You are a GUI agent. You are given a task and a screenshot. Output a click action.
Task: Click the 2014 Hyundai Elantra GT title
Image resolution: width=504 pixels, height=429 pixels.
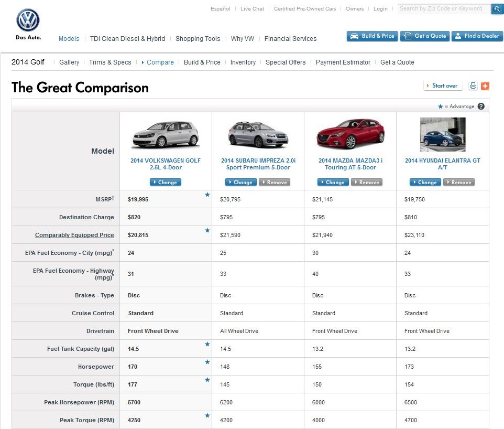pyautogui.click(x=443, y=164)
